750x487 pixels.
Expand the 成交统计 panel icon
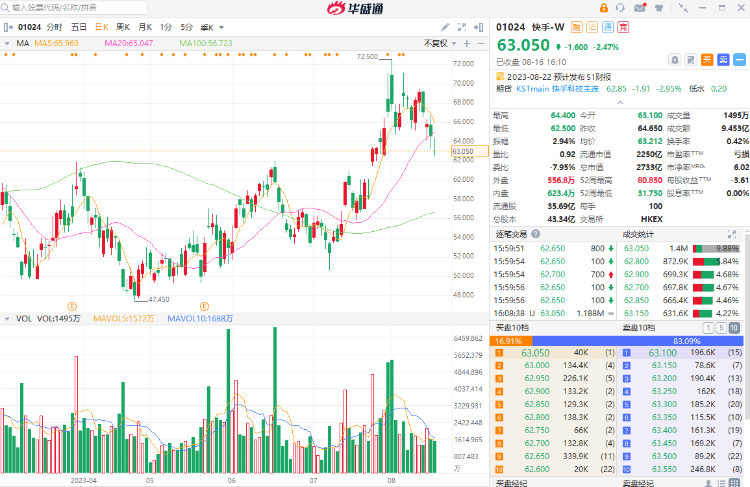click(732, 234)
